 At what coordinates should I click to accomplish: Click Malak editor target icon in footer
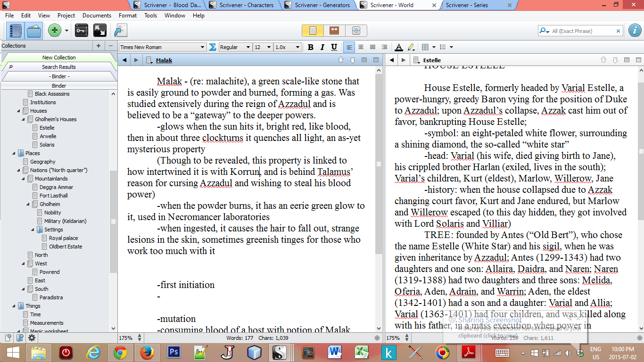coord(377,338)
